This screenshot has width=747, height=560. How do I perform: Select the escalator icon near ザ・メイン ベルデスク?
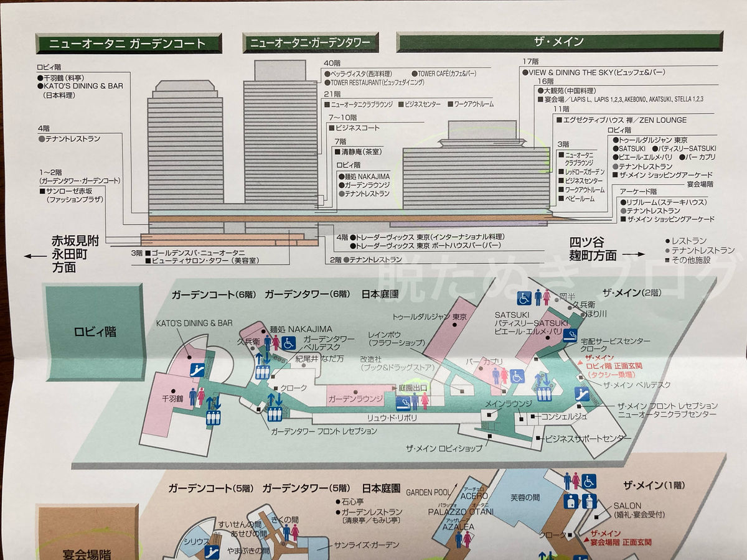point(583,393)
